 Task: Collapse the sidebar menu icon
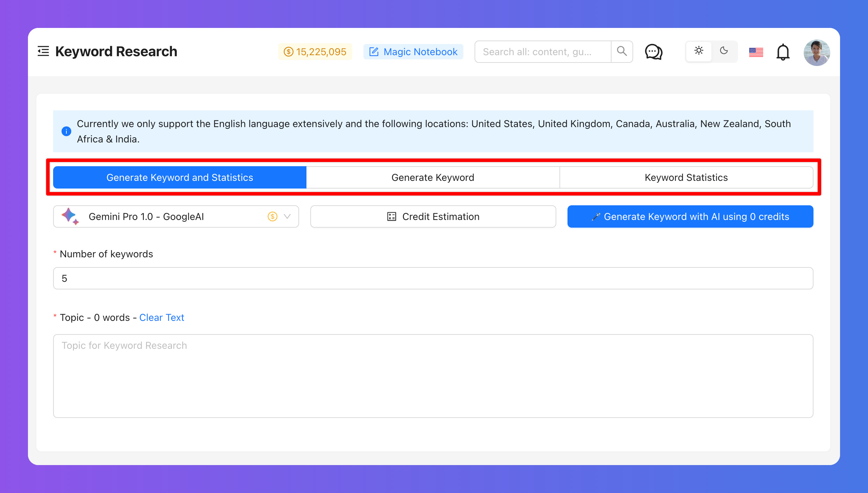[43, 51]
